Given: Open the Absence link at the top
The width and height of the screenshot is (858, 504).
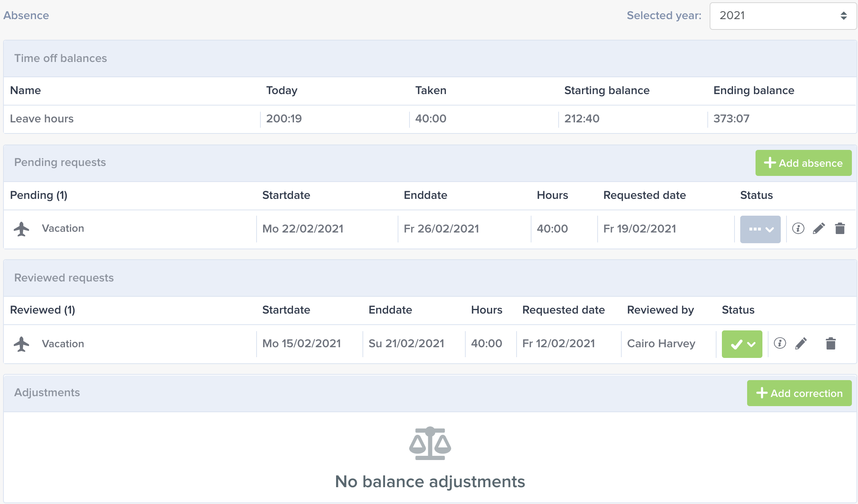Looking at the screenshot, I should [x=26, y=15].
